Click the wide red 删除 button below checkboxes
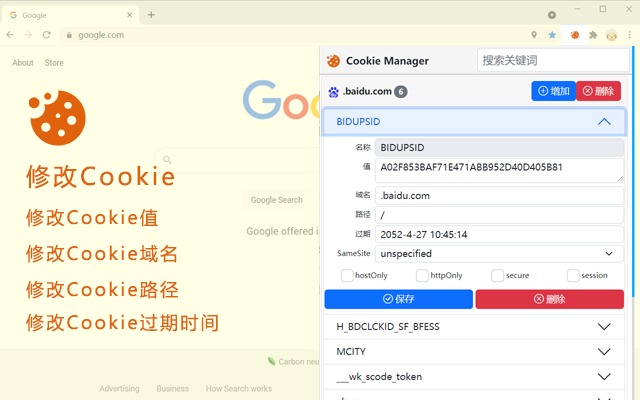Screen dimensions: 640x400 tap(549, 299)
